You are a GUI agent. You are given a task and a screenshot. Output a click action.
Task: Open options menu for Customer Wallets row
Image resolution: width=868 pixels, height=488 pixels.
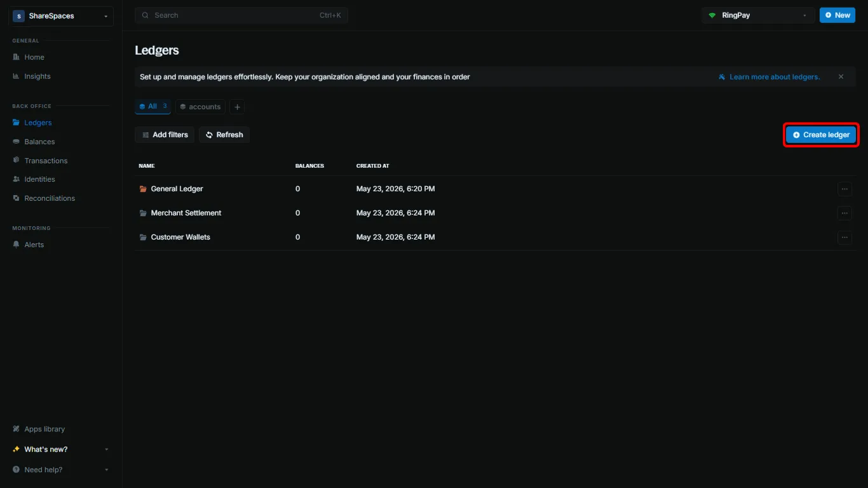click(844, 237)
